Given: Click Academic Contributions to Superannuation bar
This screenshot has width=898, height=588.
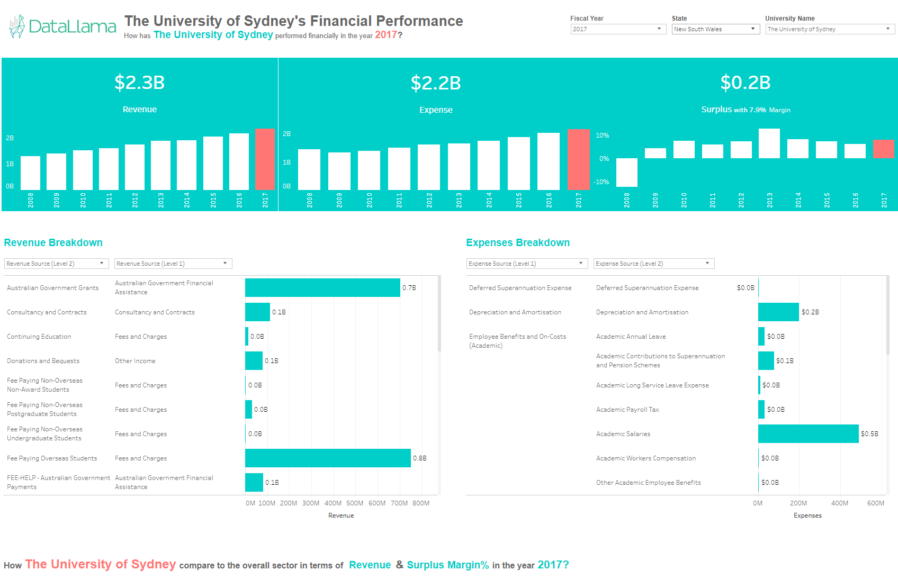Looking at the screenshot, I should point(766,361).
